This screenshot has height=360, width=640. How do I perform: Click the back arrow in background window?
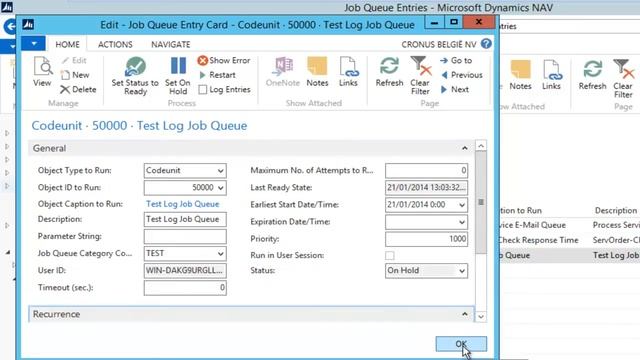(x=10, y=27)
